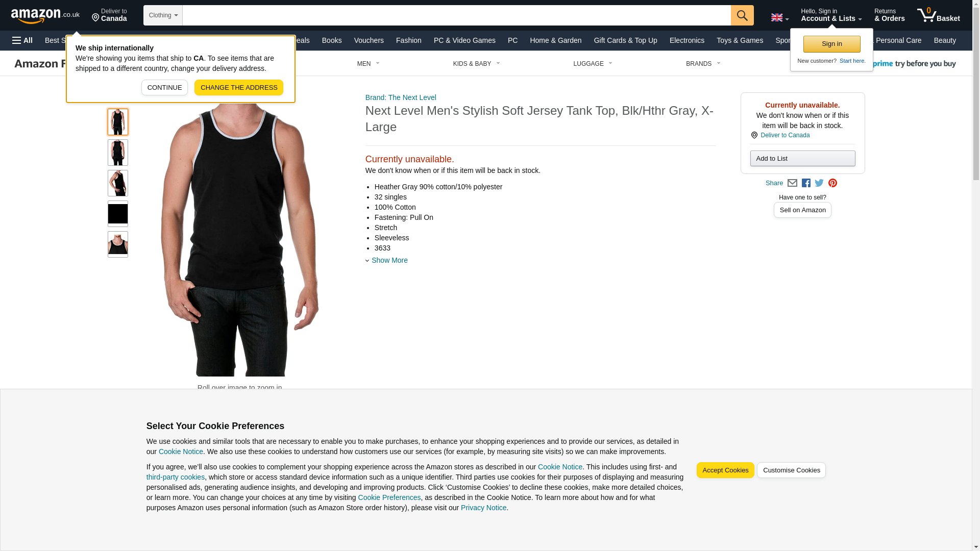Click Change the Address button

pos(239,88)
